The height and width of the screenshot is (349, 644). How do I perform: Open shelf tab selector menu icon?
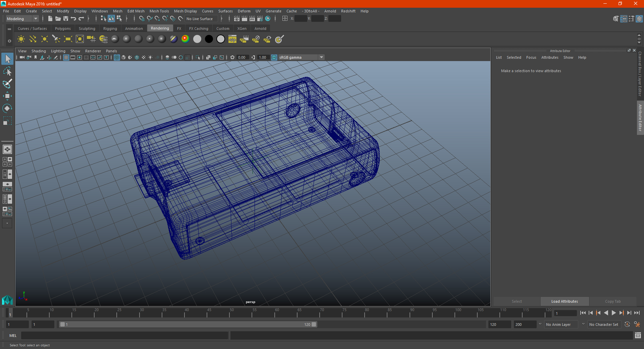(9, 29)
